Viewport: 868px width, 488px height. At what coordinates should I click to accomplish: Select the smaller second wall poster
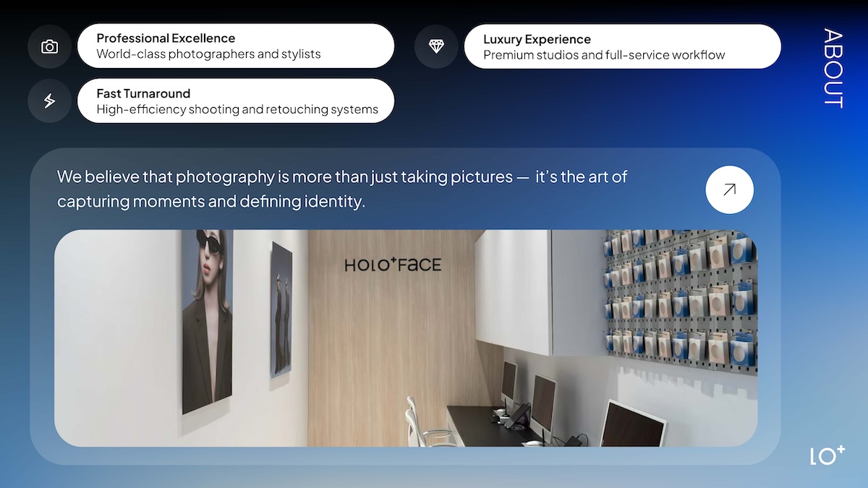[x=281, y=309]
